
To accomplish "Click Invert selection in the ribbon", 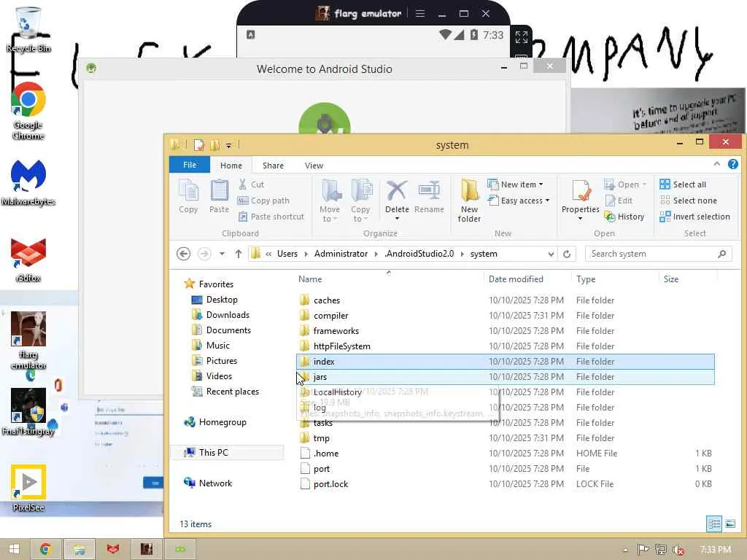I will pos(694,217).
